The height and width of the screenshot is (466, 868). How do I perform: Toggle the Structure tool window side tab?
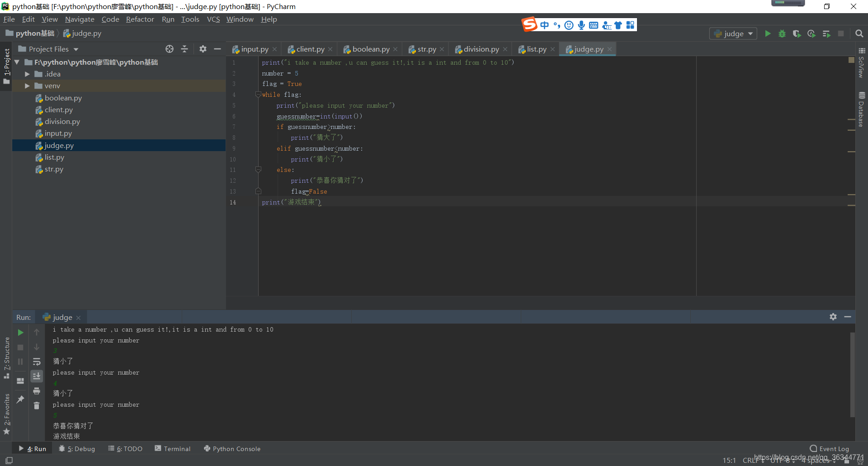pyautogui.click(x=6, y=357)
